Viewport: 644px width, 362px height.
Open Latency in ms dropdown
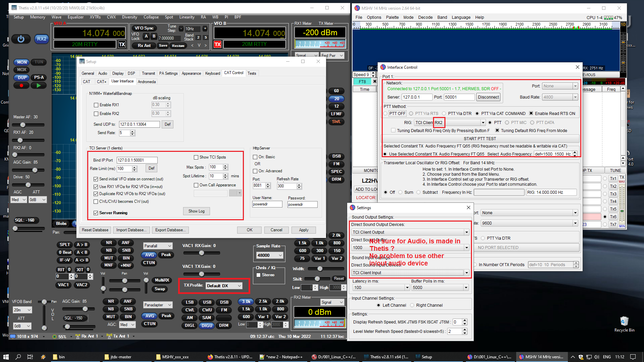pyautogui.click(x=381, y=288)
